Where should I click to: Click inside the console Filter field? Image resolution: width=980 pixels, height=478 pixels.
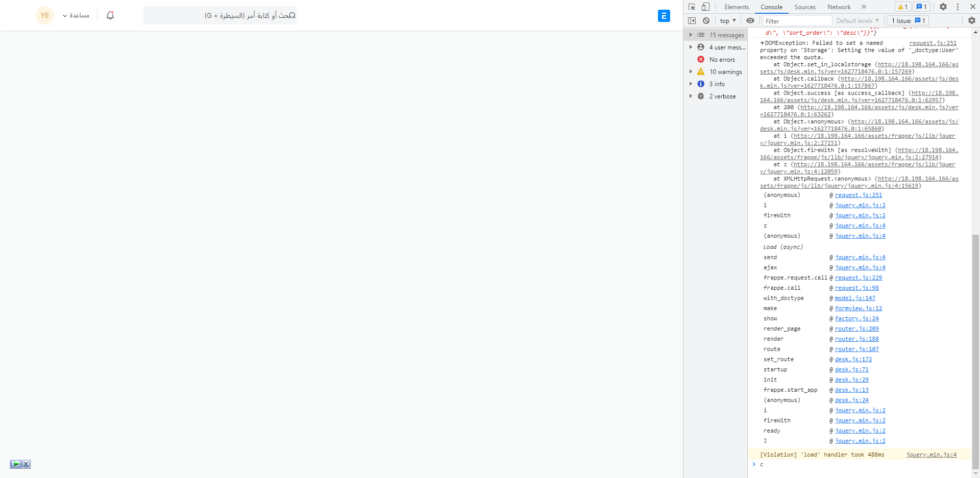pos(796,21)
